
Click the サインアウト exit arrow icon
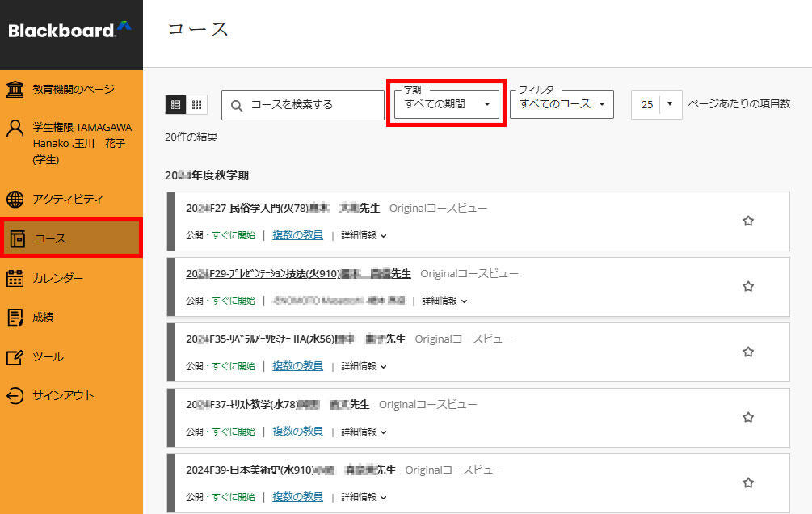point(15,395)
